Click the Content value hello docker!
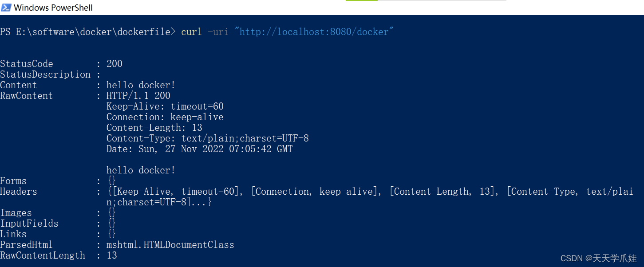The height and width of the screenshot is (267, 644). click(141, 85)
